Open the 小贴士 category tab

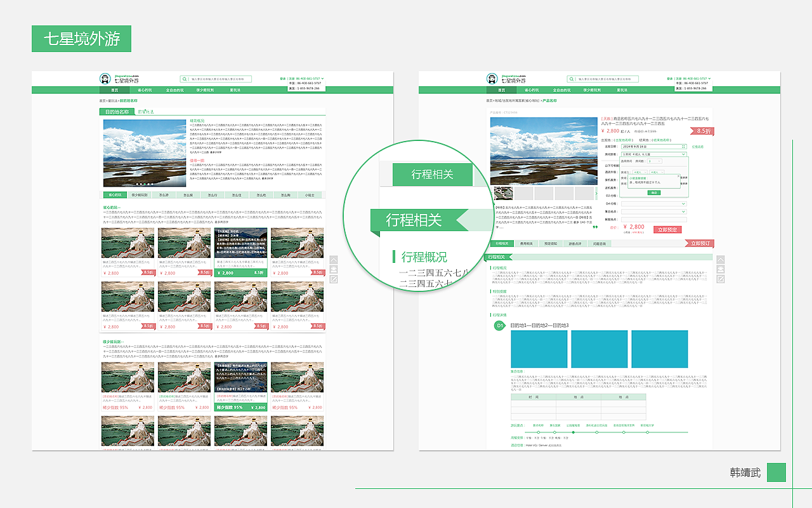coord(310,195)
